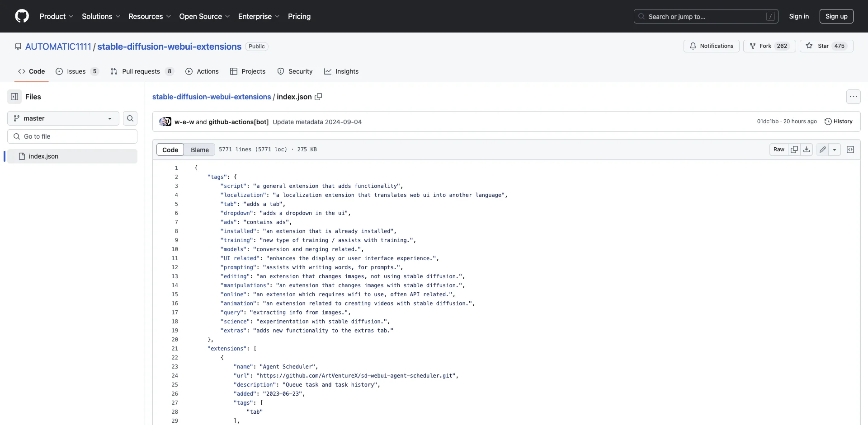Click line number 1
The height and width of the screenshot is (425, 868).
click(x=176, y=168)
